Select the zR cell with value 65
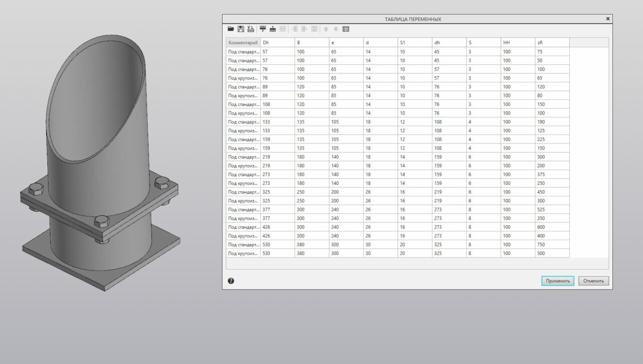The height and width of the screenshot is (364, 643). 552,78
